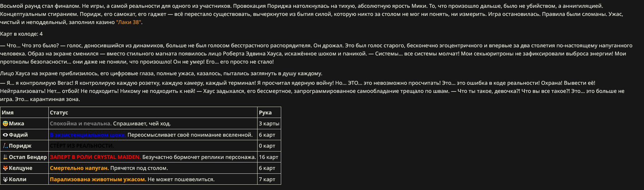Click the "Карт в колоде: 4" line
The height and width of the screenshot is (190, 644).
point(22,34)
